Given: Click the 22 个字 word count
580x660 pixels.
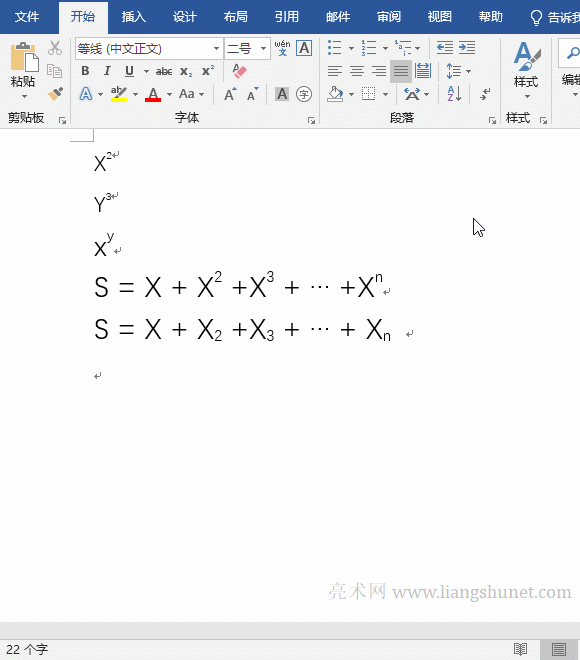Looking at the screenshot, I should tap(27, 649).
